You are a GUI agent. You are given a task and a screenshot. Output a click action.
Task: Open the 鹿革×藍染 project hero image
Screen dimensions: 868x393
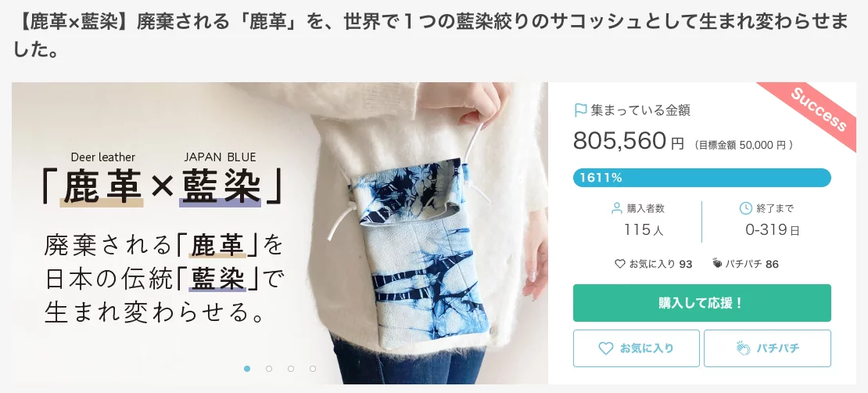(280, 233)
